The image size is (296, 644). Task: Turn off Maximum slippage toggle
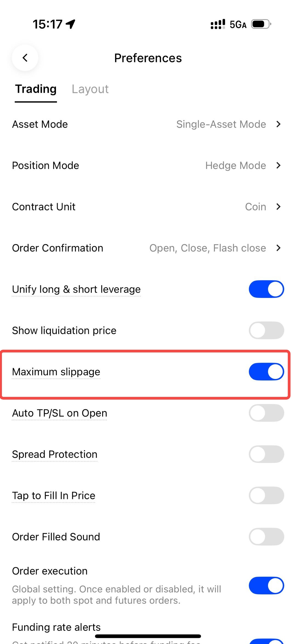pyautogui.click(x=266, y=372)
